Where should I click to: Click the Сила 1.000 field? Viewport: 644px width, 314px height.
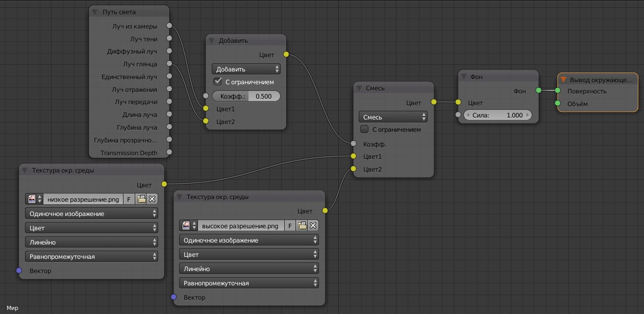tap(498, 115)
